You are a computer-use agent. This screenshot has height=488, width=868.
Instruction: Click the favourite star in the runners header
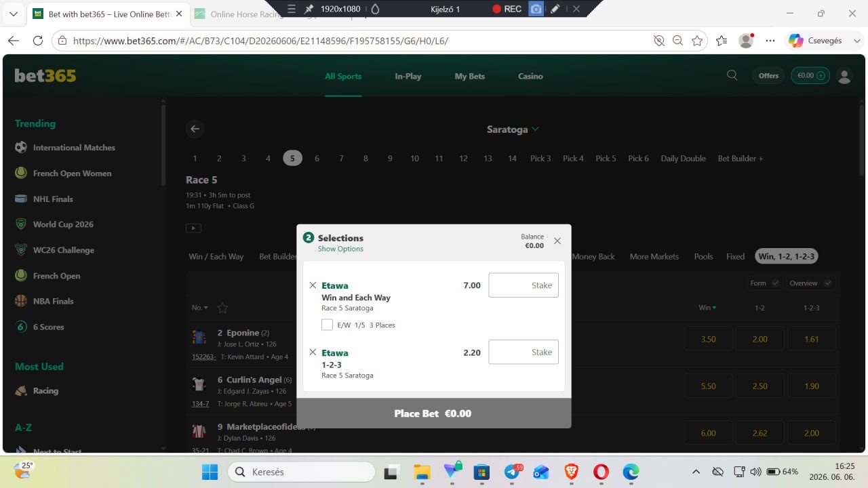coord(222,308)
